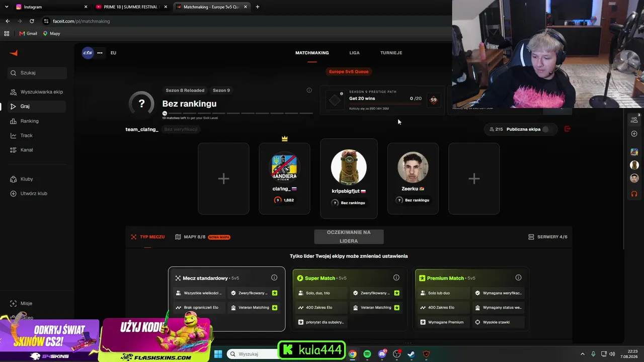Click the TYP MECZU tab
Viewport: 644px width, 362px height.
(148, 237)
